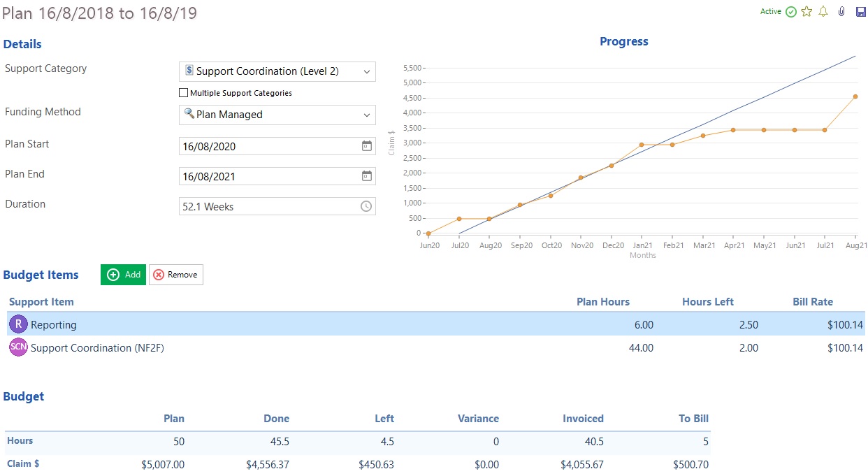Remove the selected budget item
The image size is (868, 476).
pos(176,275)
